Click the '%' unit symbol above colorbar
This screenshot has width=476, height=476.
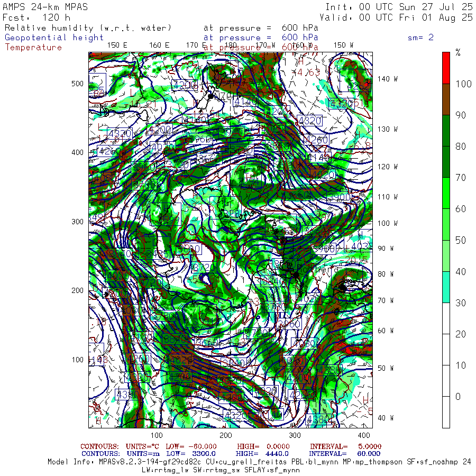tap(458, 53)
